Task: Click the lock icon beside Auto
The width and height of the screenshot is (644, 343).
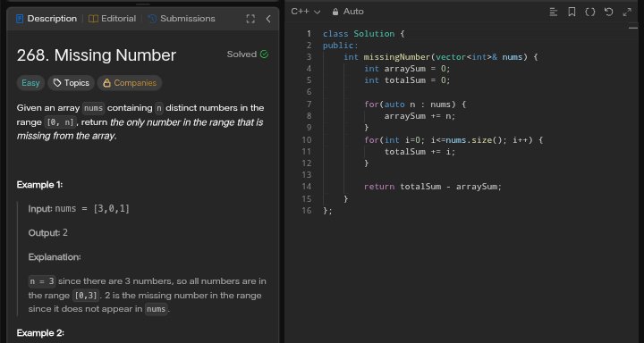Action: (335, 12)
